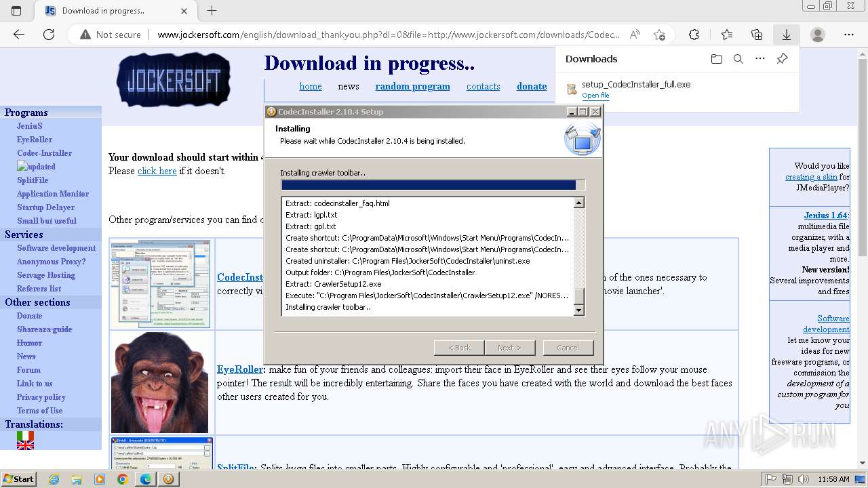Open Application Monitor sidebar link
The height and width of the screenshot is (488, 868).
[53, 194]
